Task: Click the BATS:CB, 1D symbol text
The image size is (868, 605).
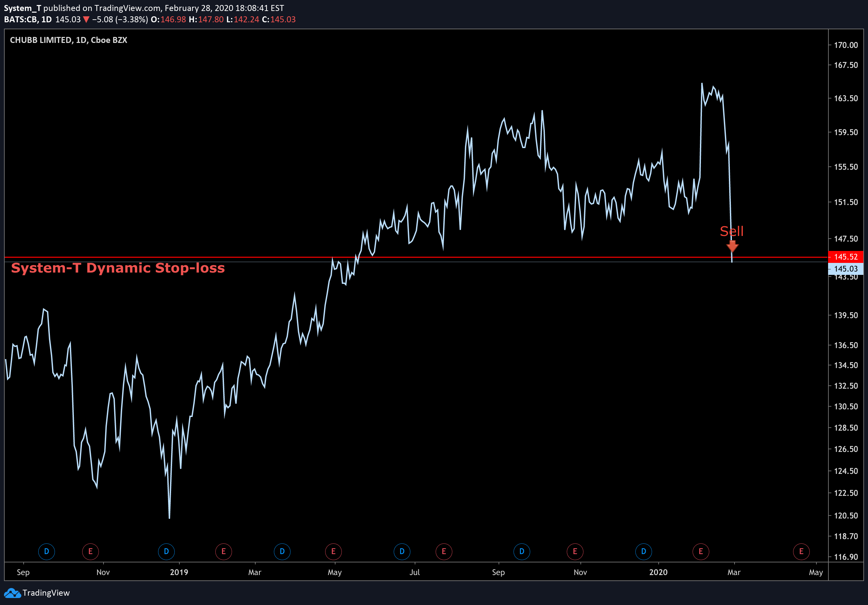Action: pyautogui.click(x=28, y=19)
